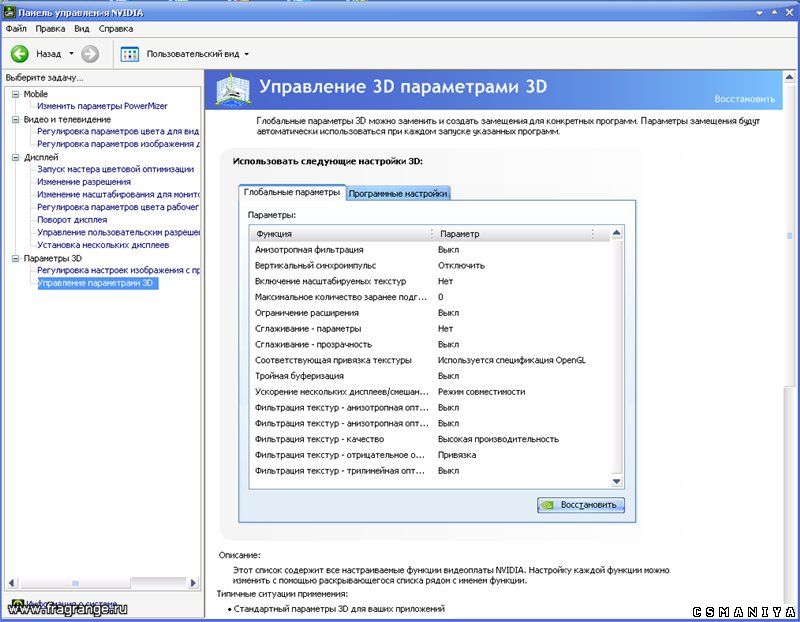Image resolution: width=800 pixels, height=622 pixels.
Task: Select Поворот дисплея in the tree
Action: tap(72, 220)
